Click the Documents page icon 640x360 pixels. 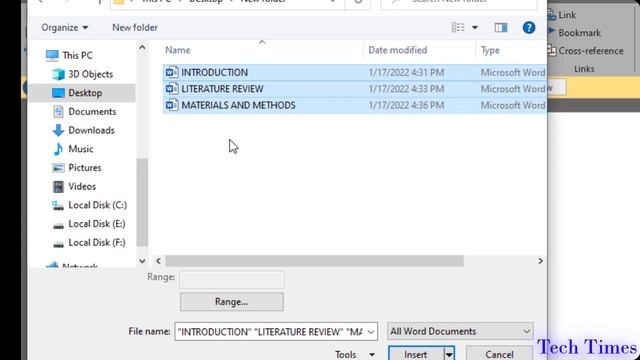58,111
